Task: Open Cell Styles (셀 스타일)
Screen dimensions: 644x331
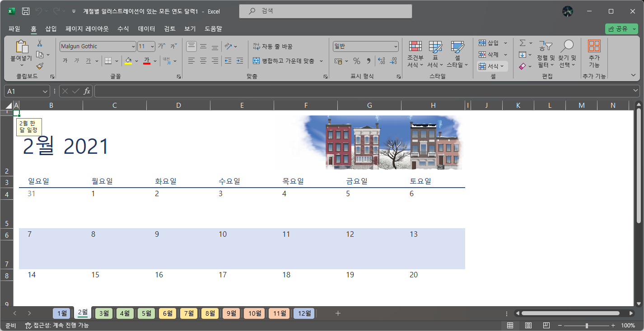Action: pyautogui.click(x=457, y=54)
